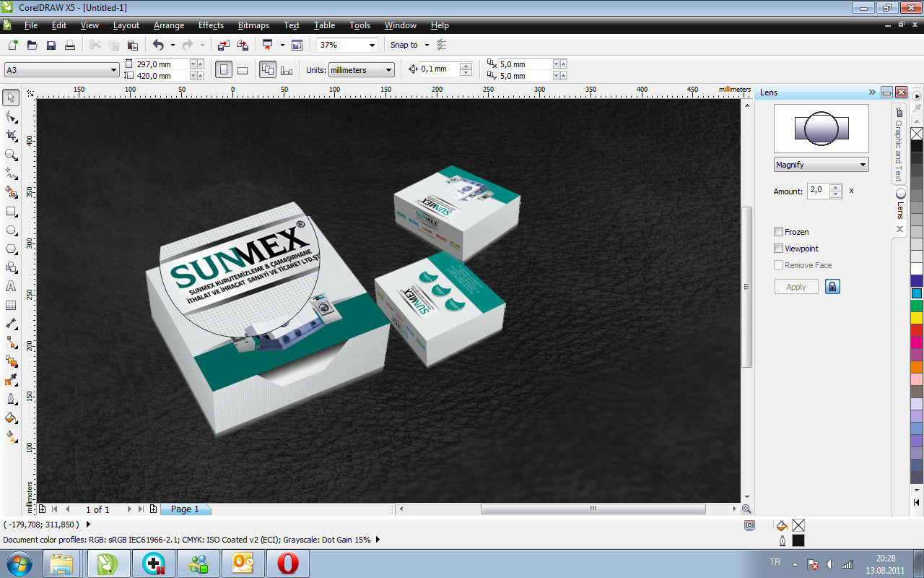Select the Ellipse tool

click(x=11, y=230)
